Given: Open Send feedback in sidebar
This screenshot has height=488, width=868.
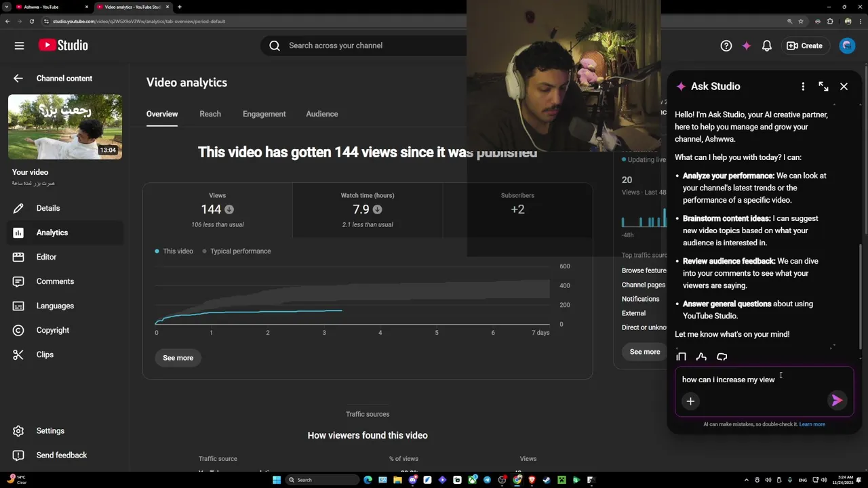Looking at the screenshot, I should (x=65, y=455).
